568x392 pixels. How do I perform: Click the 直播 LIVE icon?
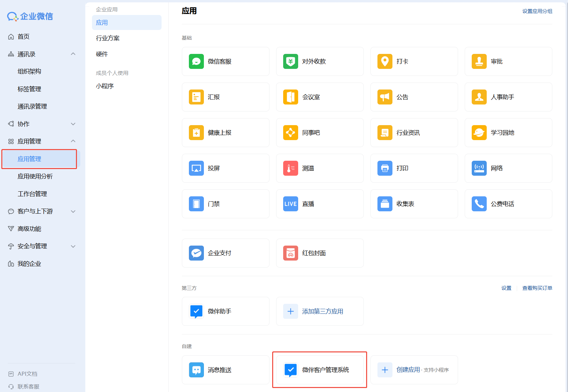(290, 204)
